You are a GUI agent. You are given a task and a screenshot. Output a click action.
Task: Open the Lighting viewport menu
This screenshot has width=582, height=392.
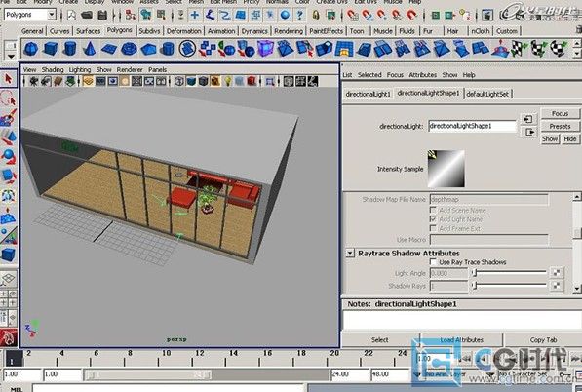tap(80, 69)
